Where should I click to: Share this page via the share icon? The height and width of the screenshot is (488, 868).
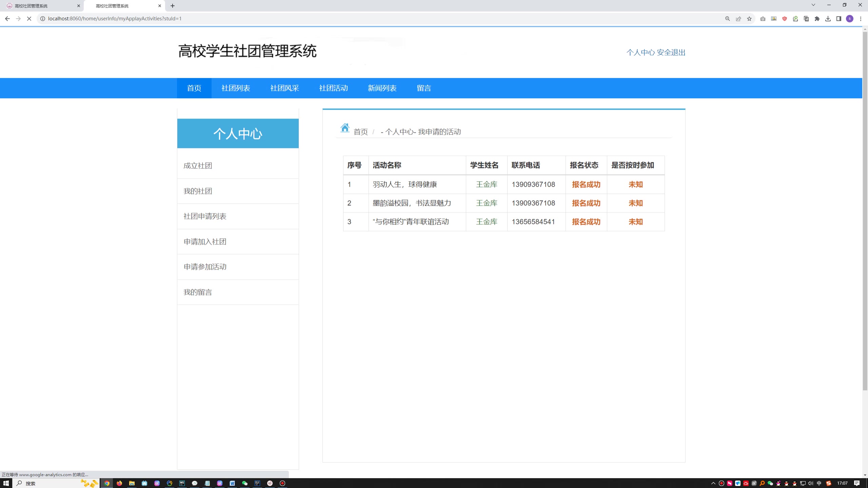pyautogui.click(x=738, y=19)
